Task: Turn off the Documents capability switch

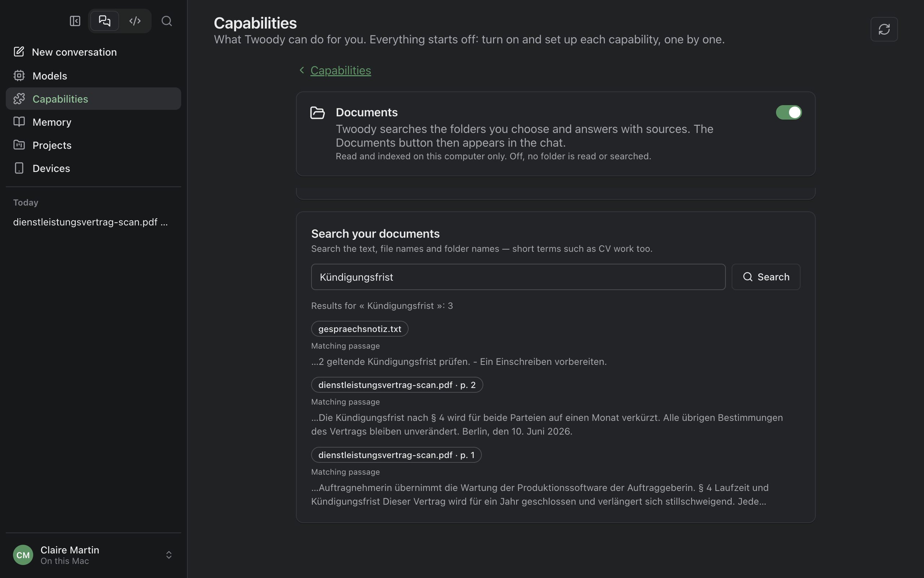Action: click(x=788, y=112)
